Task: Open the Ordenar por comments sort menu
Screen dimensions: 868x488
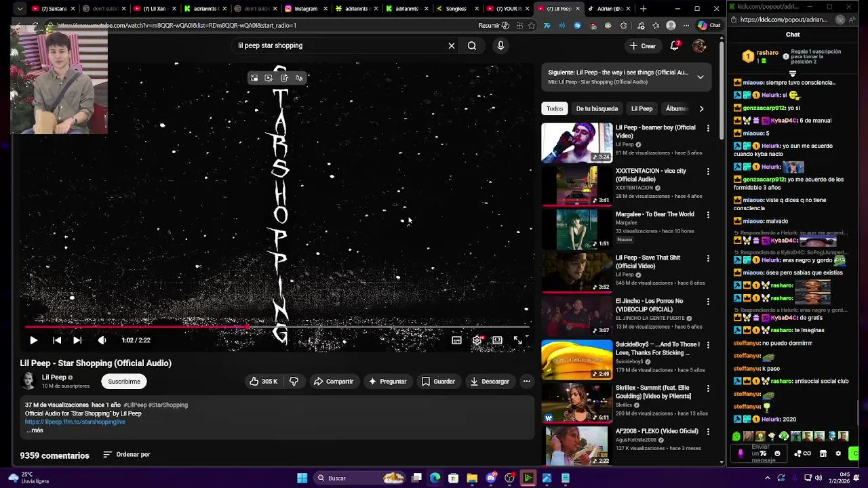Action: coord(126,455)
